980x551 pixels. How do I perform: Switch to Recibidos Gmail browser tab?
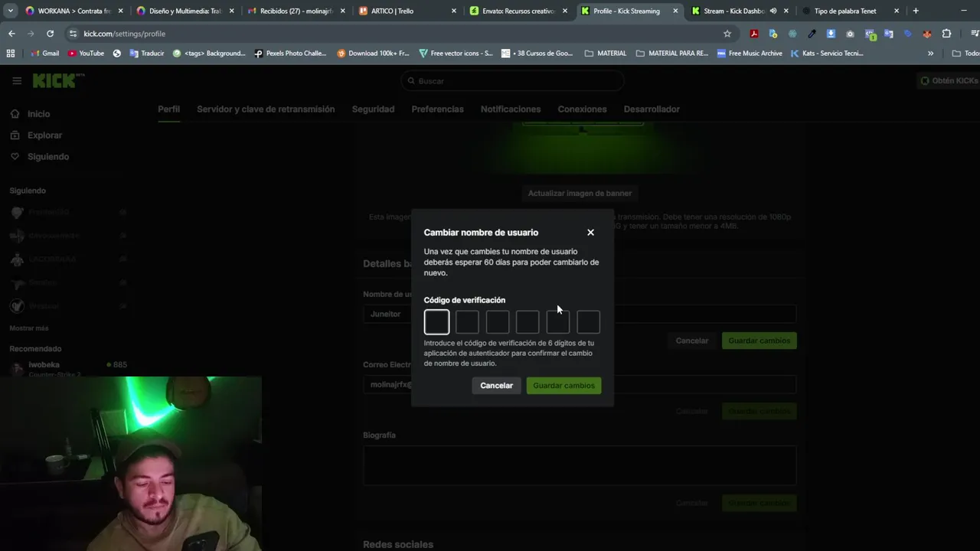tap(297, 11)
